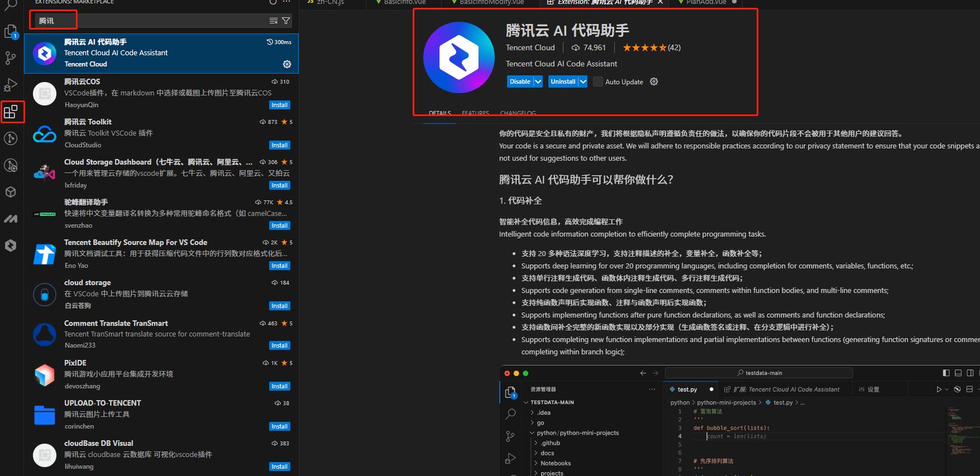The width and height of the screenshot is (980, 476).
Task: Switch to the CHANGELOG tab
Action: [518, 113]
